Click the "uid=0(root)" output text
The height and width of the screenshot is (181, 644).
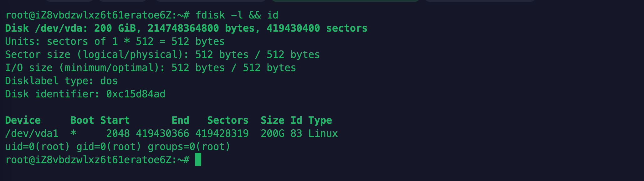point(38,147)
